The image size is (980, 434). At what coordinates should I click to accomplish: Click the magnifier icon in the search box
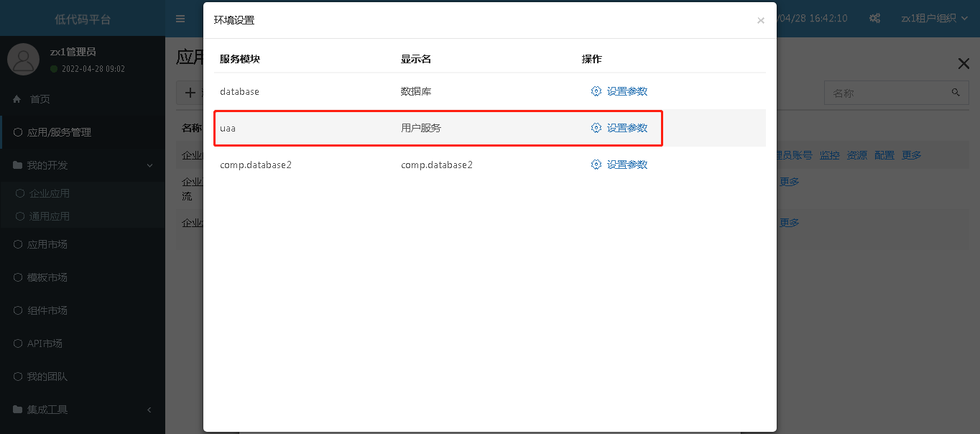956,93
